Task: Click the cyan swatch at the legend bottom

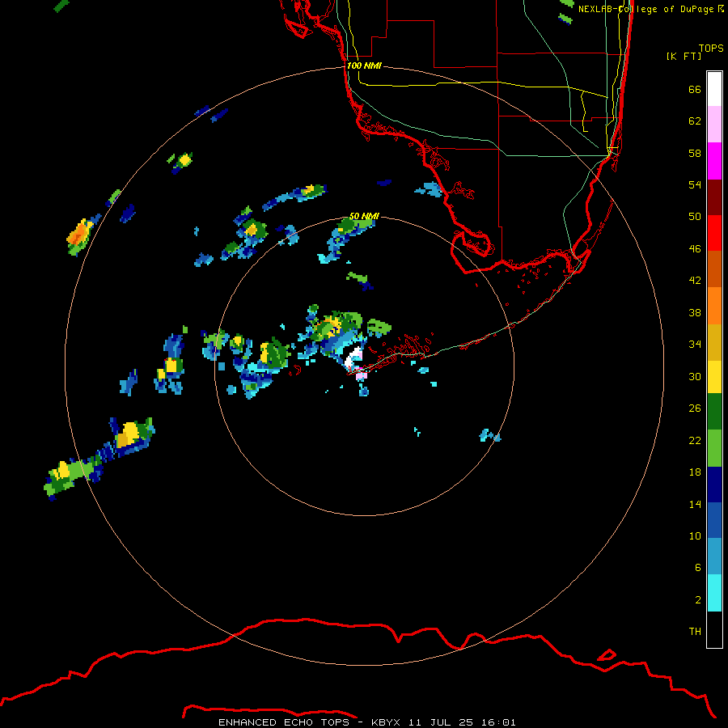Action: click(x=714, y=594)
